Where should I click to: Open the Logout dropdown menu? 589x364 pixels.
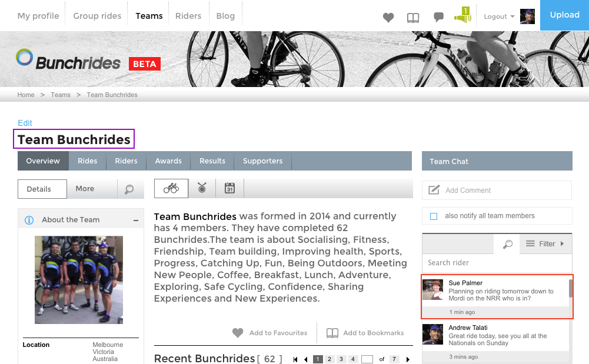tap(499, 16)
